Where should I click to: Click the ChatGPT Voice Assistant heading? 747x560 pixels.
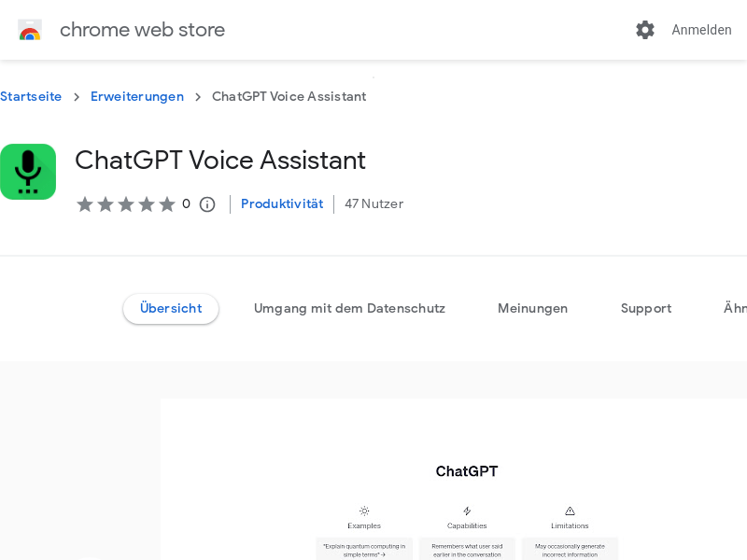tap(220, 160)
